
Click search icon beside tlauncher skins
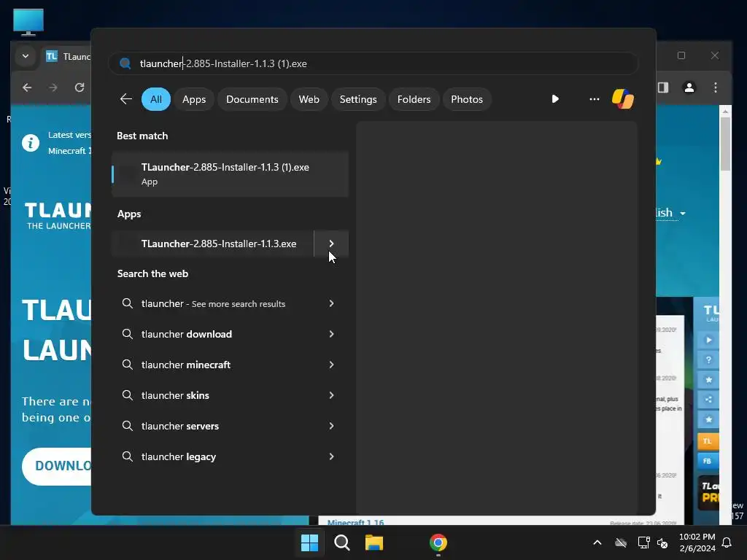(x=127, y=395)
